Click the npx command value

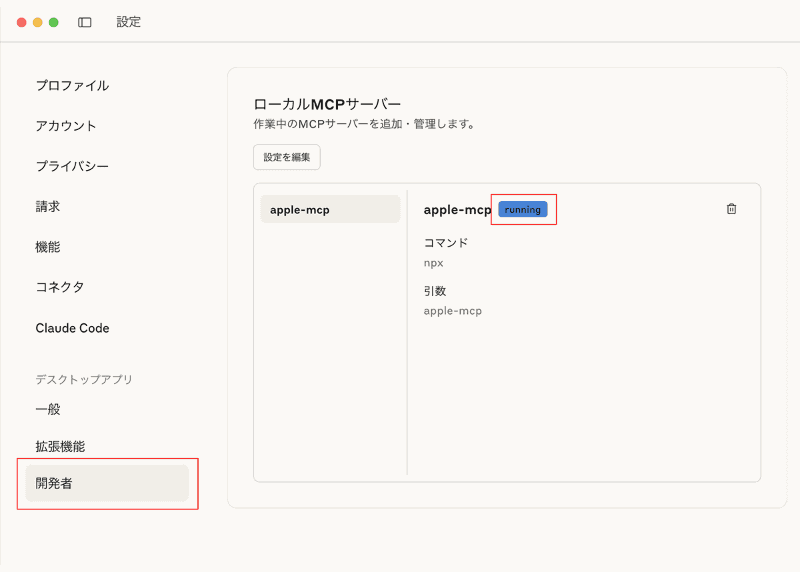(x=434, y=263)
